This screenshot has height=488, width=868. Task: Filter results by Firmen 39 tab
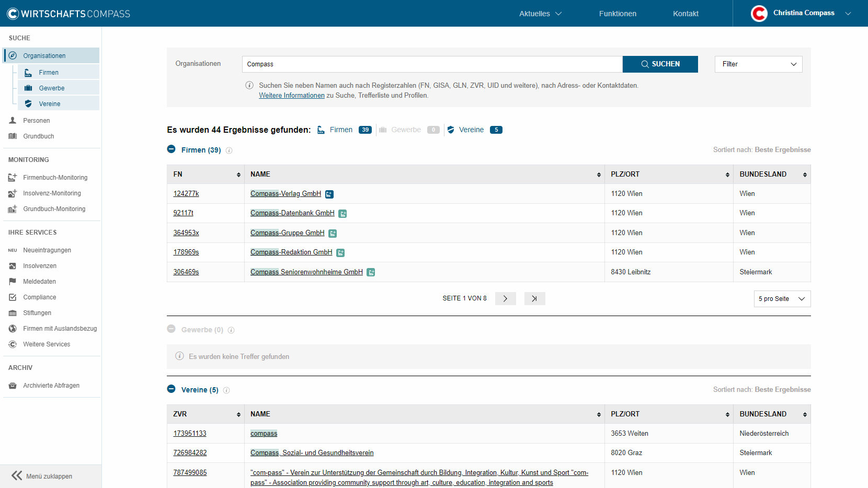pyautogui.click(x=344, y=130)
